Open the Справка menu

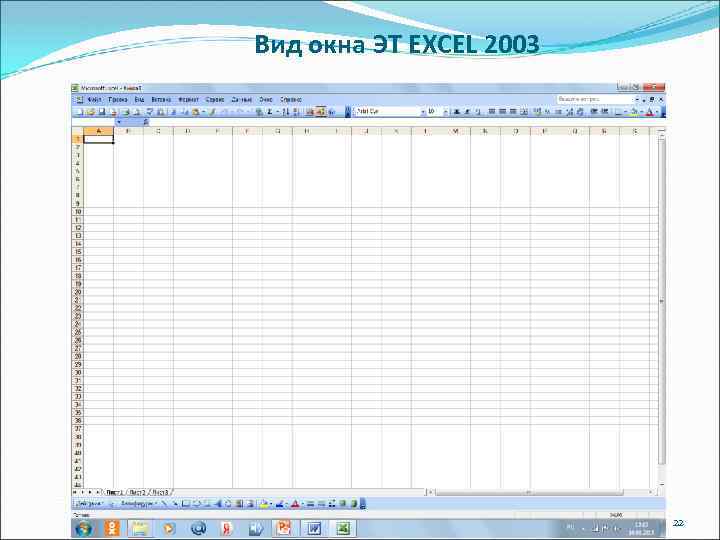pos(291,99)
